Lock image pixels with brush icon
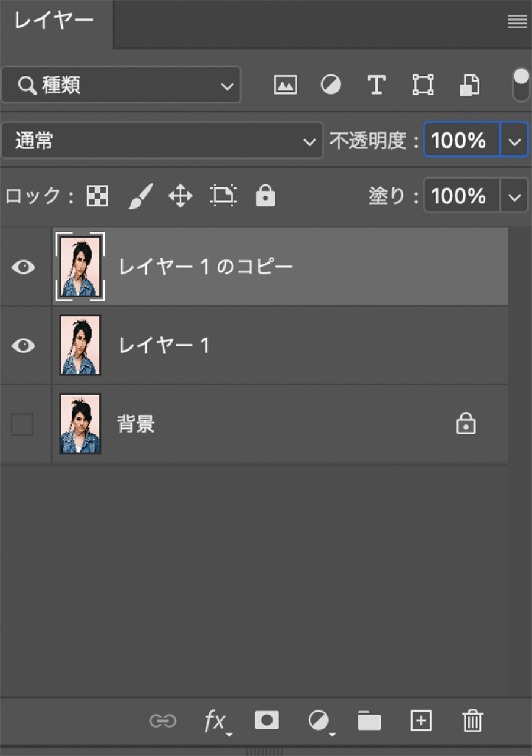Screen dimensions: 532x756 pos(140,196)
